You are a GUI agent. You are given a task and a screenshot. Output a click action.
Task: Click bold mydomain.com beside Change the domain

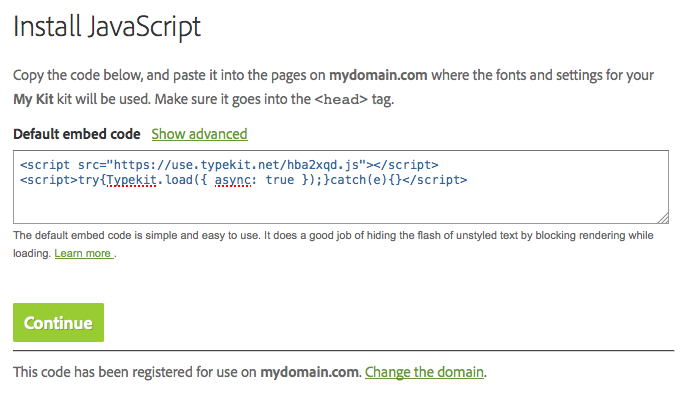(x=309, y=373)
